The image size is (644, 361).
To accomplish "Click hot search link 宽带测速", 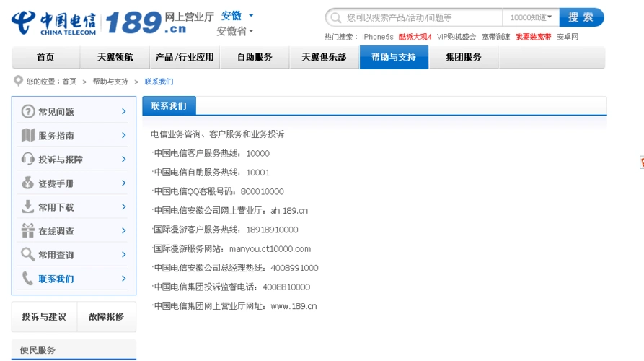I will coord(495,37).
